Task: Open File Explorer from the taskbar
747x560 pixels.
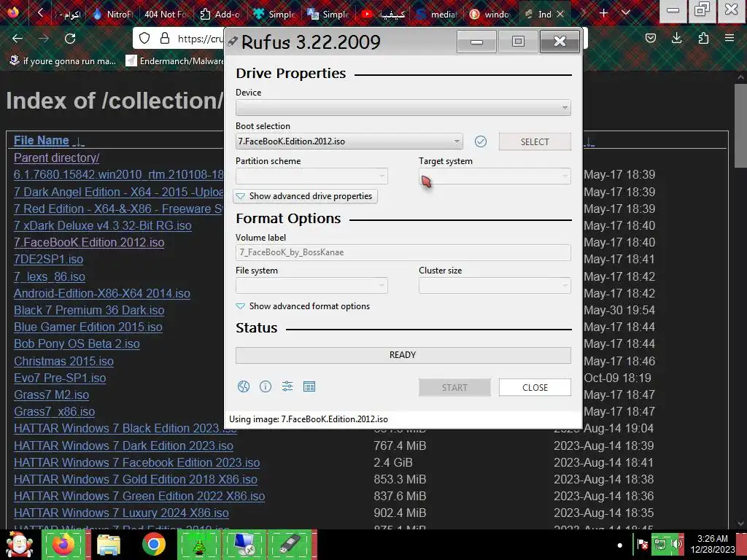Action: tap(109, 545)
